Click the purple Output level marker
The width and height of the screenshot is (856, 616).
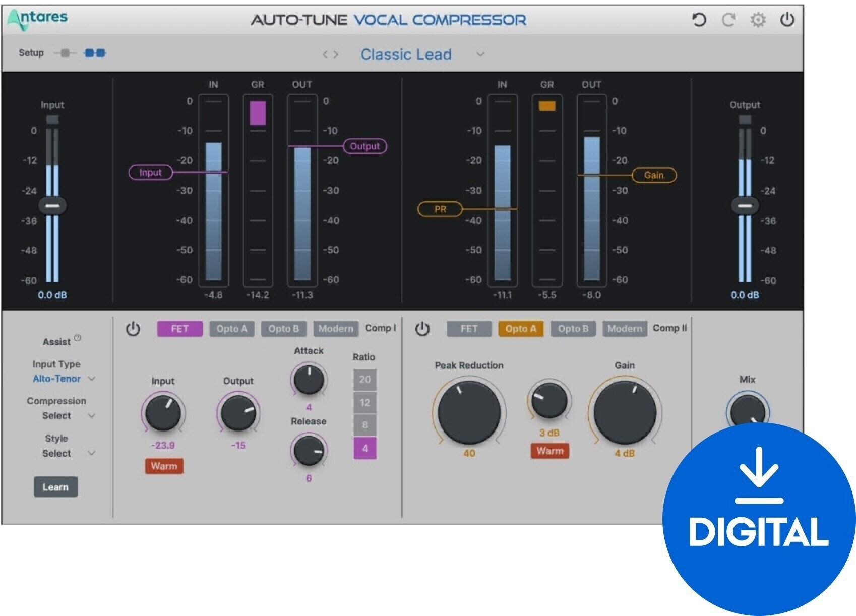[365, 146]
